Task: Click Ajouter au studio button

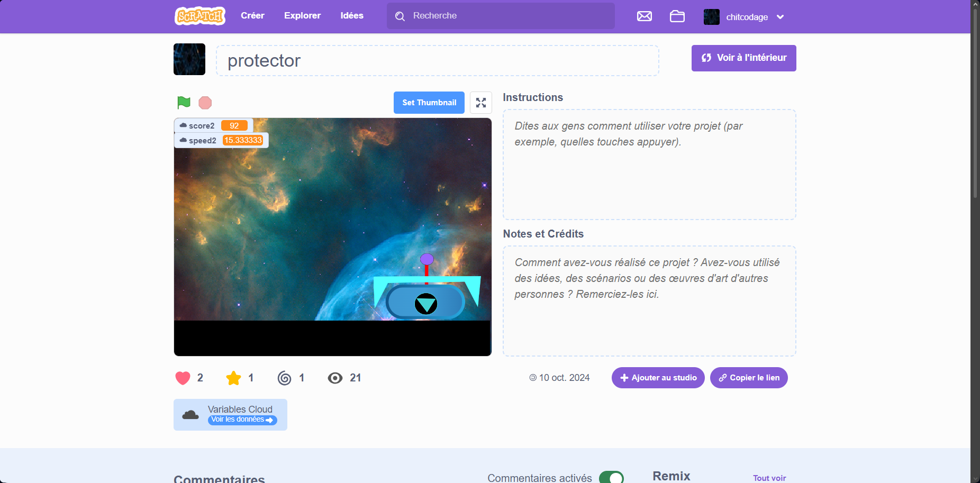Action: [x=658, y=378]
